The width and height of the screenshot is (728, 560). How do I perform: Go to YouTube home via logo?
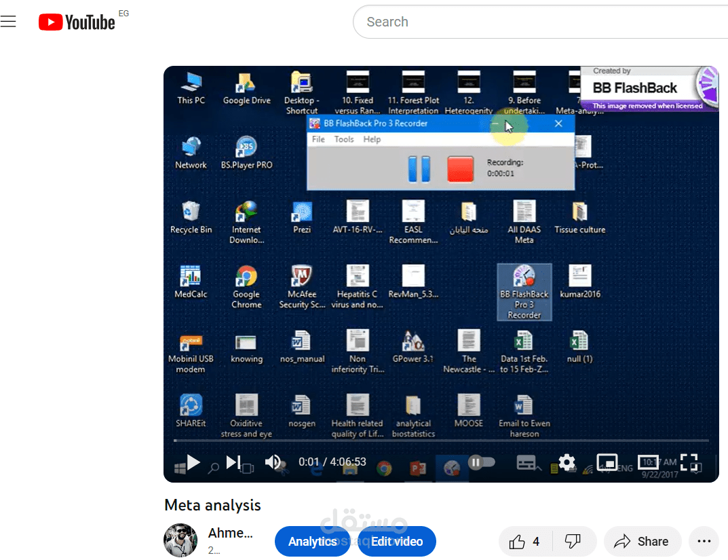click(77, 22)
